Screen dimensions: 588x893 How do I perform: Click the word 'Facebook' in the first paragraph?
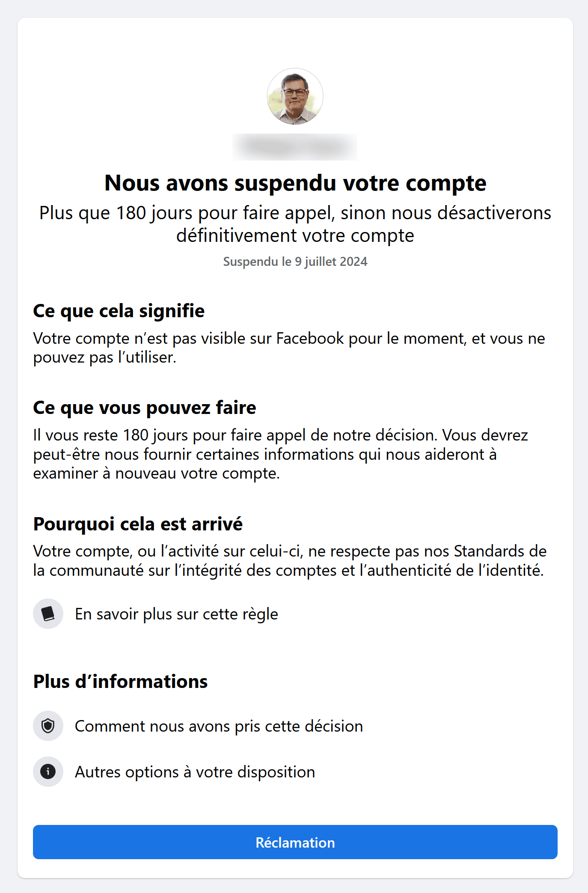[x=310, y=338]
